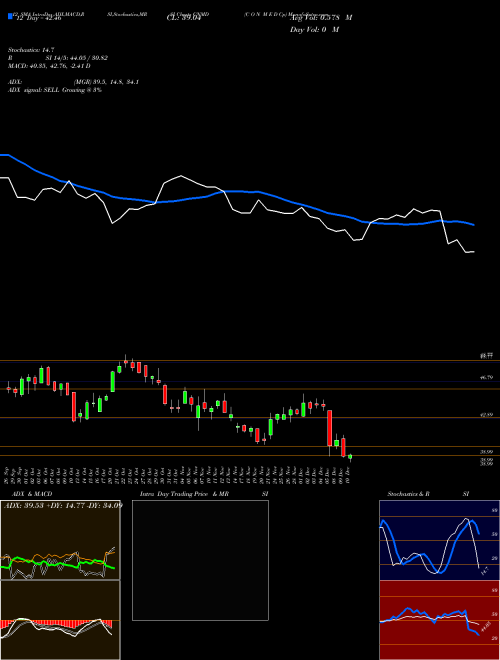Click the blue 12 Day SMA legend square
Viewport: 500px width, 660px height.
10,16
